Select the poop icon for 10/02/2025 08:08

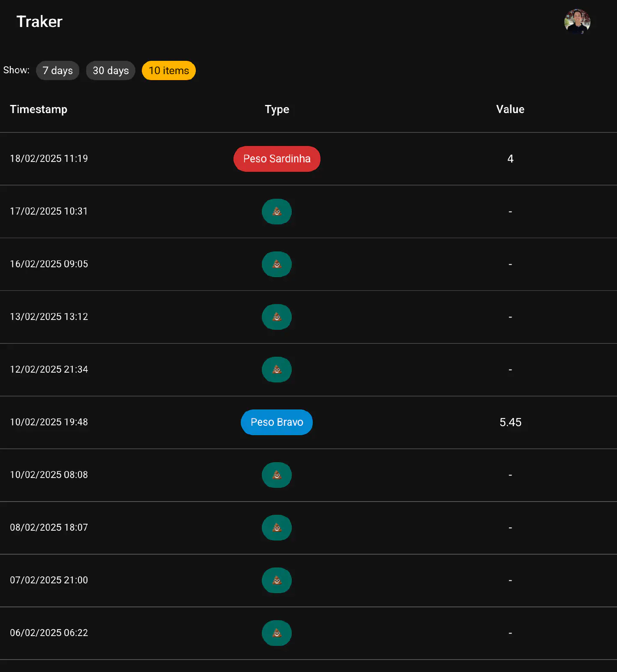(x=277, y=475)
